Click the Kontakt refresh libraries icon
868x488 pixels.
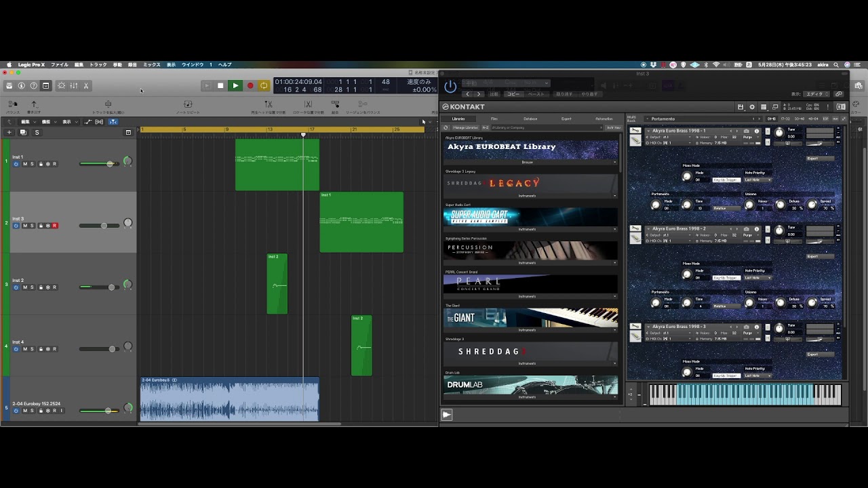446,127
